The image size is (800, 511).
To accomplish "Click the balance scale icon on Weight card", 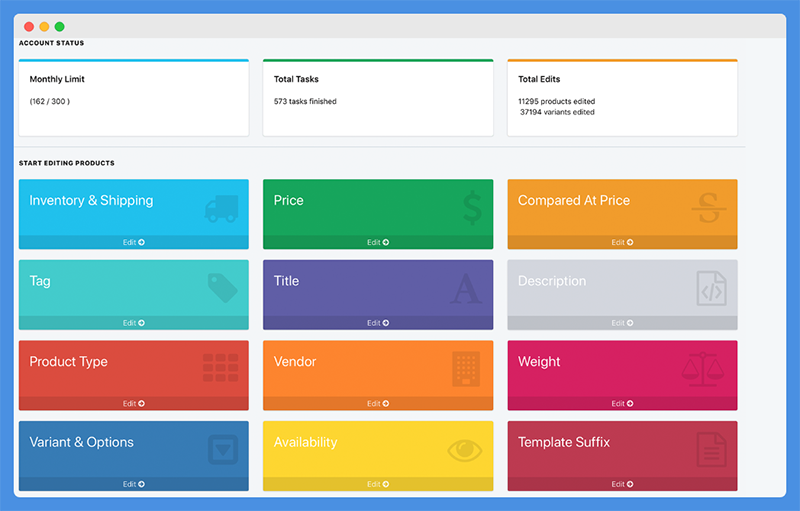I will click(703, 369).
